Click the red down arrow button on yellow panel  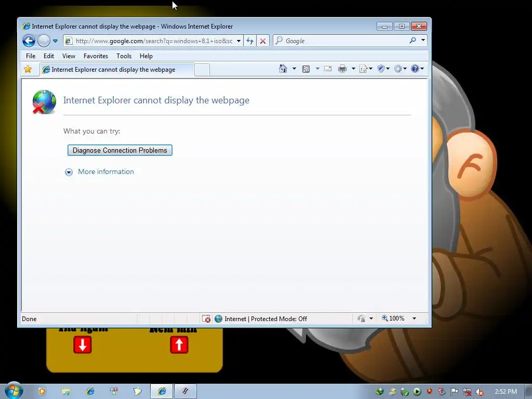click(83, 345)
